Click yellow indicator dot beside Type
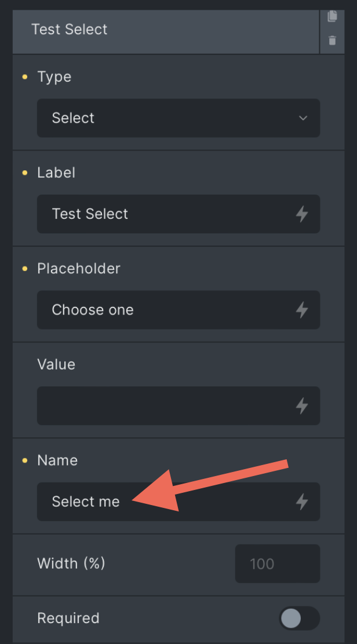 25,77
